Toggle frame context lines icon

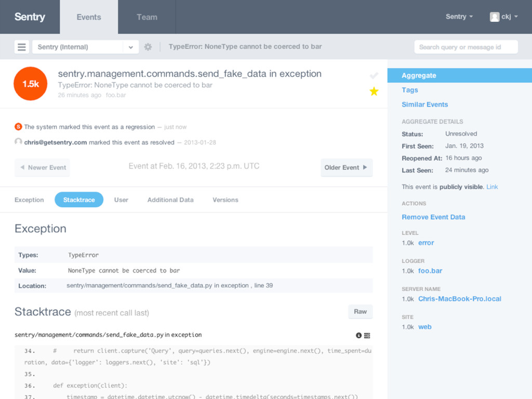[x=367, y=335]
